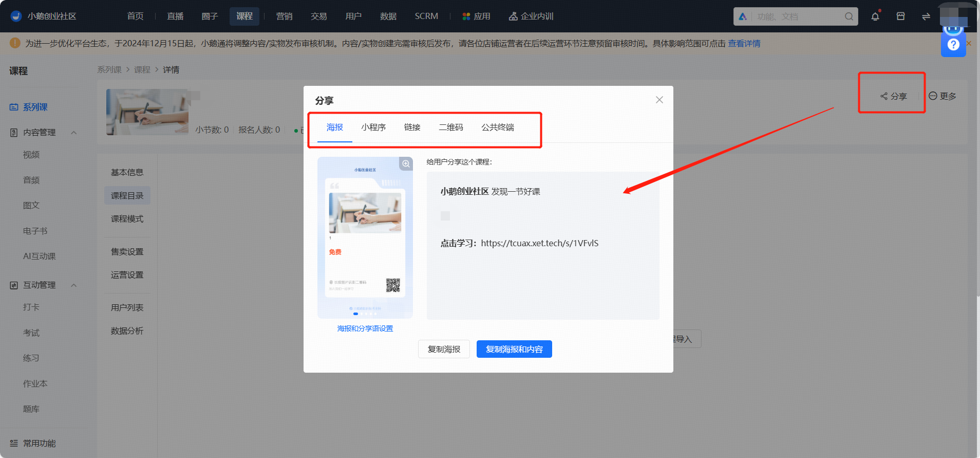The height and width of the screenshot is (458, 980).
Task: Click the 小鹅创业社区 logo icon
Action: coord(16,16)
